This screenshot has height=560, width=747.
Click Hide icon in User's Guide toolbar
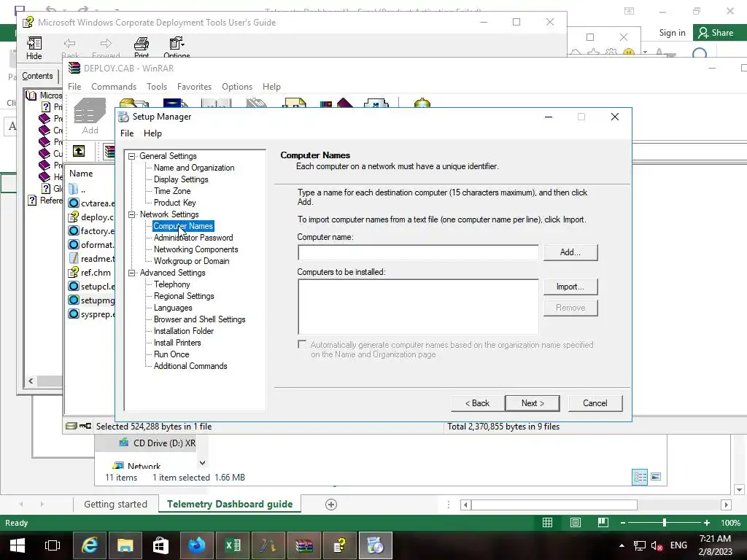34,48
